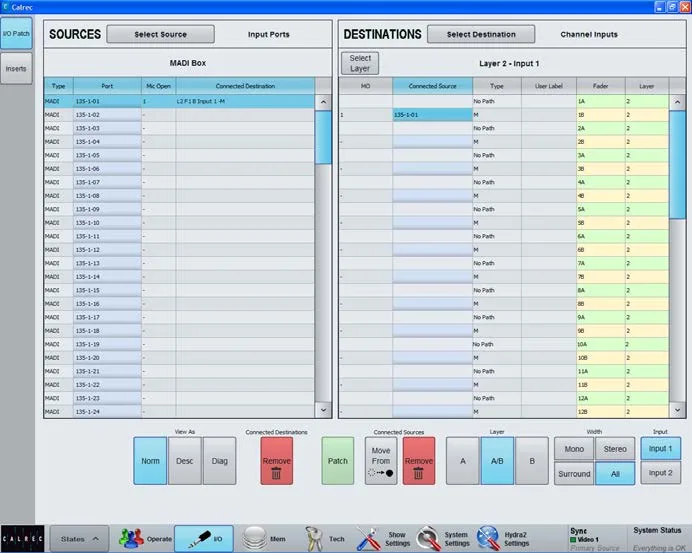692x553 pixels.
Task: Open the Select Layer chooser
Action: coord(360,63)
